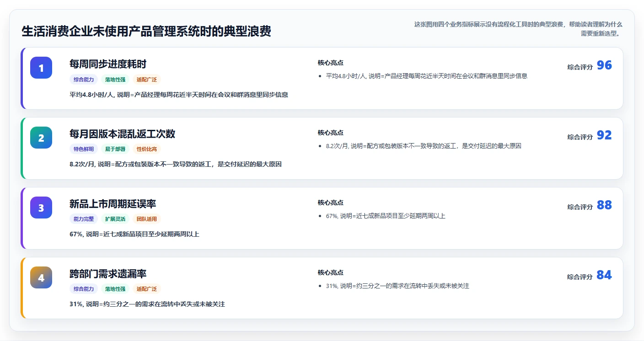
Task: Click the 特色鲜明 tag
Action: (x=84, y=149)
